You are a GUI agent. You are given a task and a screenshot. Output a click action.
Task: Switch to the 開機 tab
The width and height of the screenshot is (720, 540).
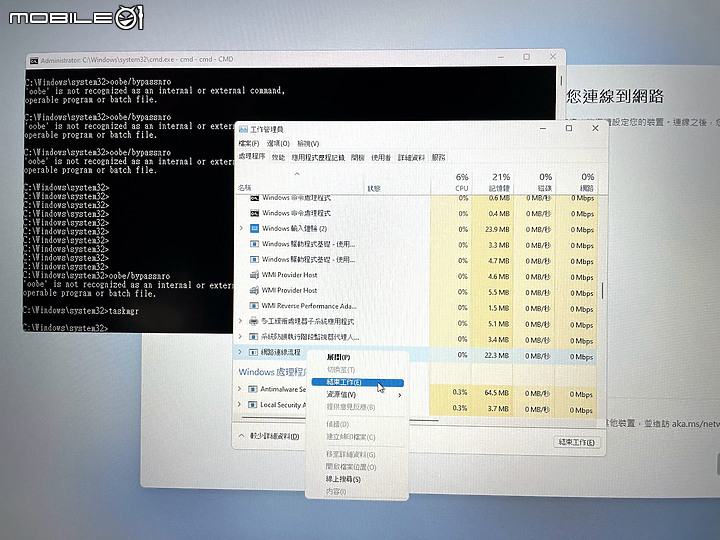[x=358, y=158]
